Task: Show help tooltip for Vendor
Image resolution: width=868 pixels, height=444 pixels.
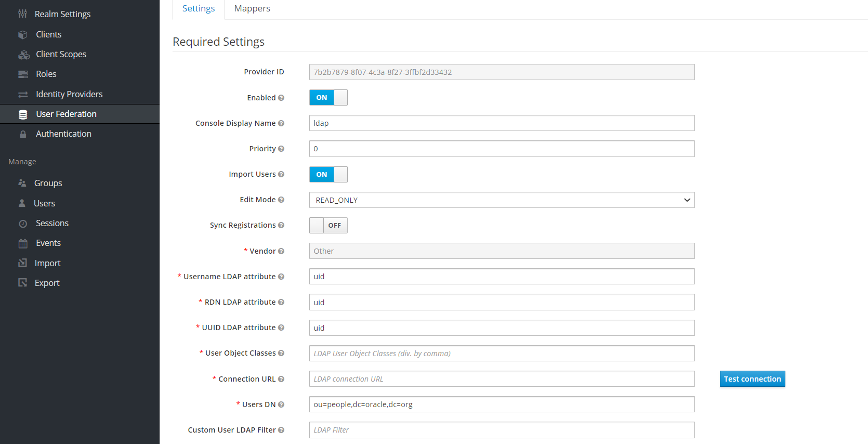Action: 281,251
